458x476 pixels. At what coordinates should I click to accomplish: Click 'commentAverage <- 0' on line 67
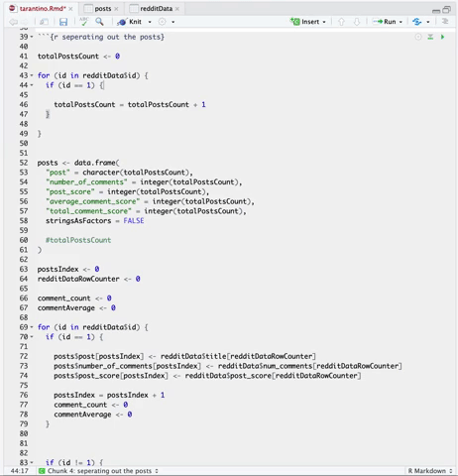(76, 308)
